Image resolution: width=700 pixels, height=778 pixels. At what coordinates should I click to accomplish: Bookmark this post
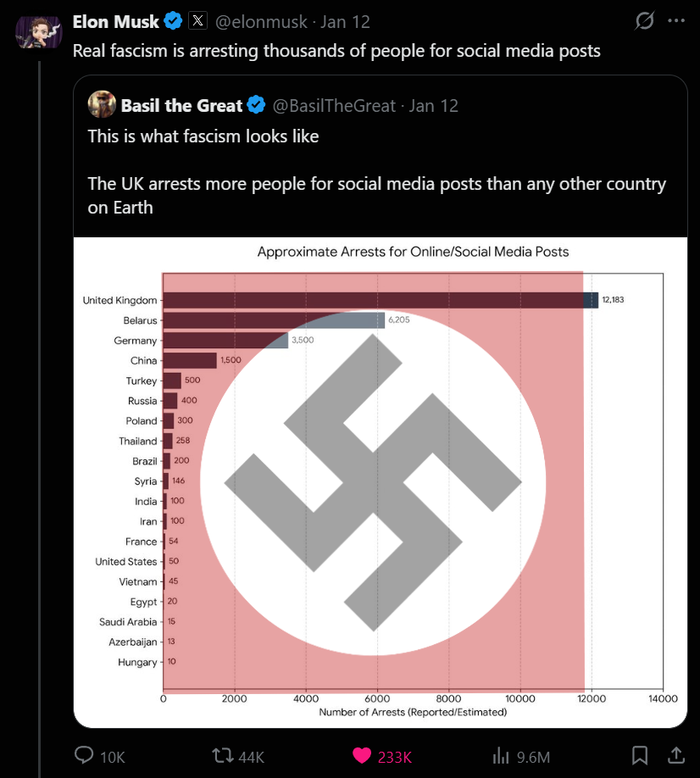[x=640, y=756]
